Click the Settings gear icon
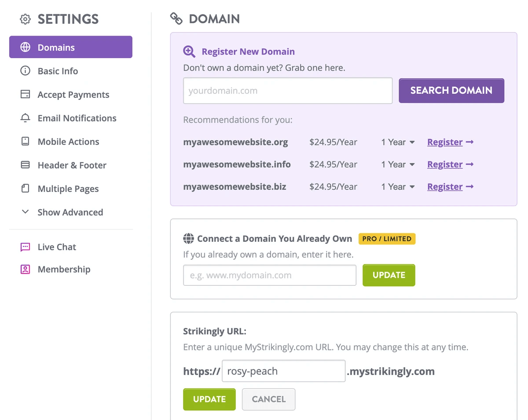This screenshot has height=420, width=528. pos(25,19)
